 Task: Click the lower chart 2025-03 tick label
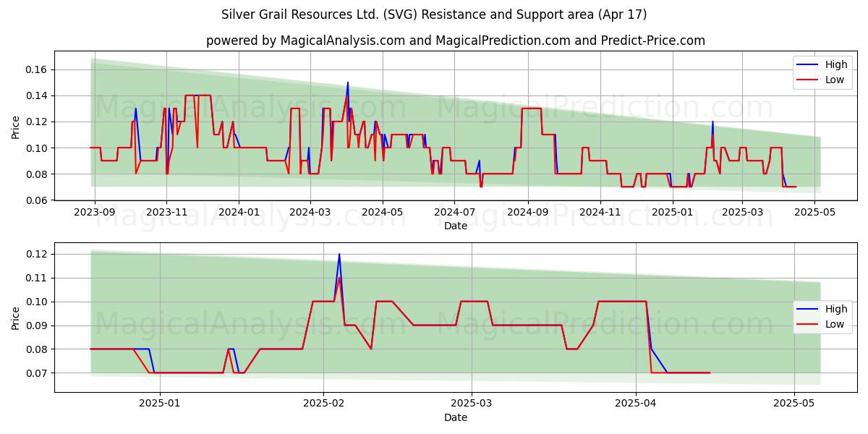click(x=472, y=404)
